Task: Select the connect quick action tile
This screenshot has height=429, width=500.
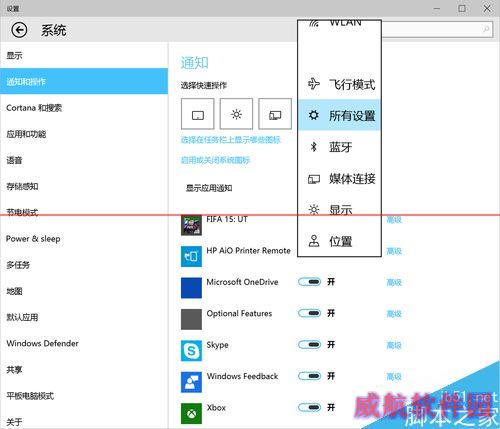Action: tap(275, 114)
